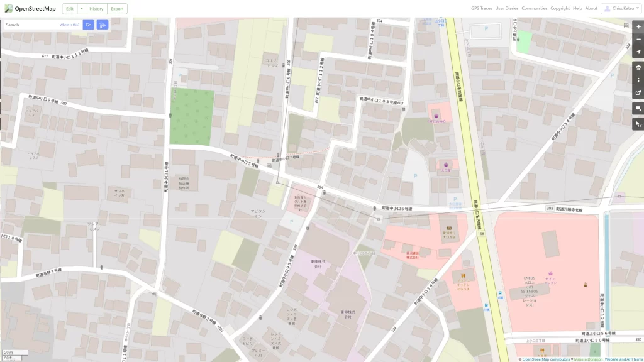Open the Share panel icon
644x362 pixels.
point(638,94)
